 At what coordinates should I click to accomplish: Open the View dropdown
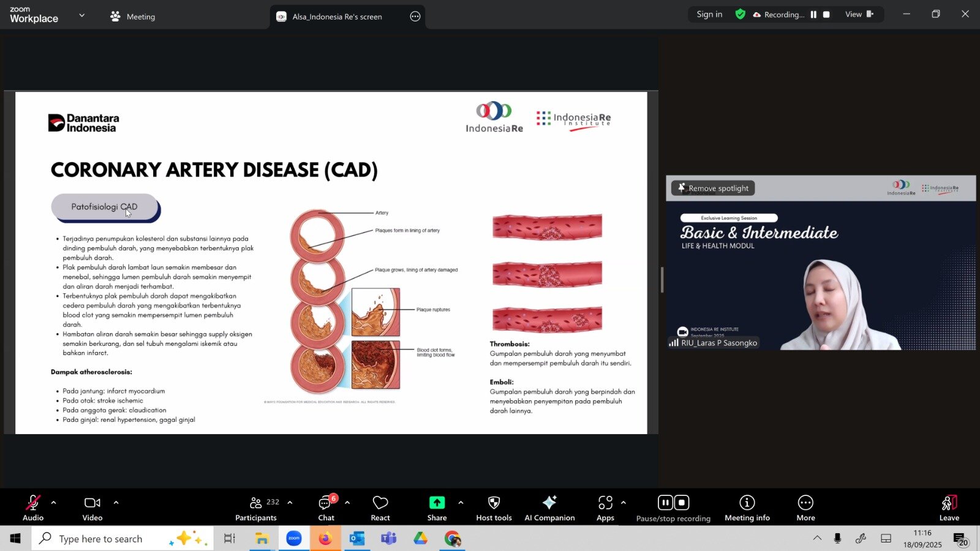click(x=859, y=15)
